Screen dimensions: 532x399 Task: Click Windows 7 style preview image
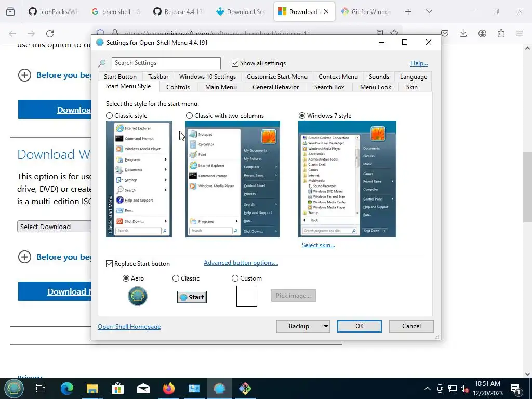click(347, 179)
